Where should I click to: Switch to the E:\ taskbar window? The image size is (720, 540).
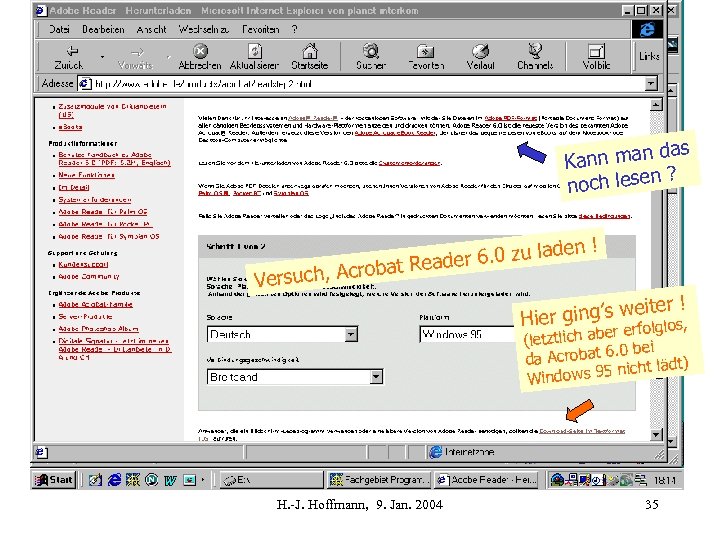(271, 480)
